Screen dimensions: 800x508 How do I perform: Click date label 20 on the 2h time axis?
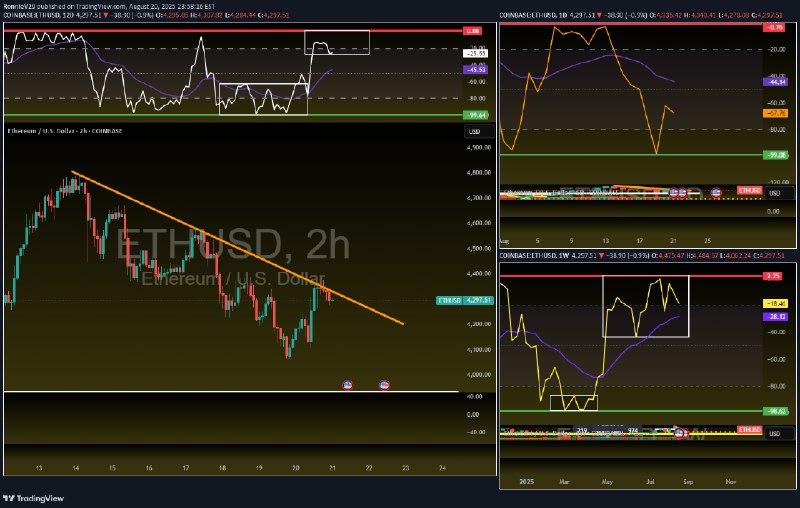coord(295,468)
